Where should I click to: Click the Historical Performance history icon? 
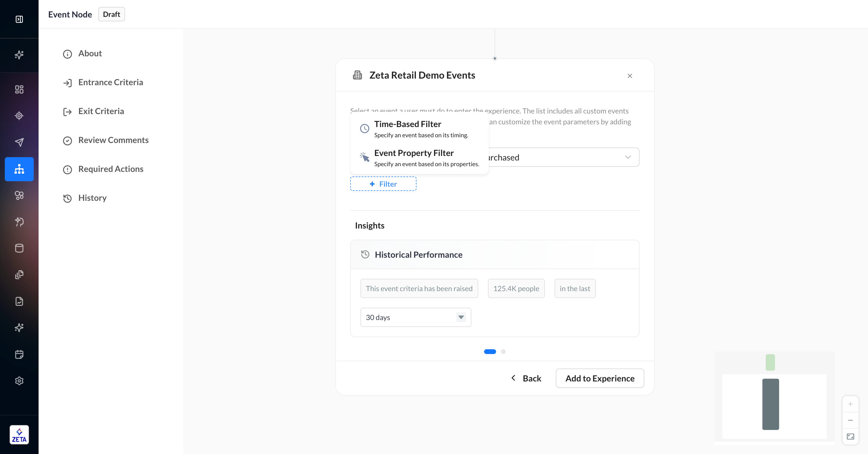click(x=365, y=254)
